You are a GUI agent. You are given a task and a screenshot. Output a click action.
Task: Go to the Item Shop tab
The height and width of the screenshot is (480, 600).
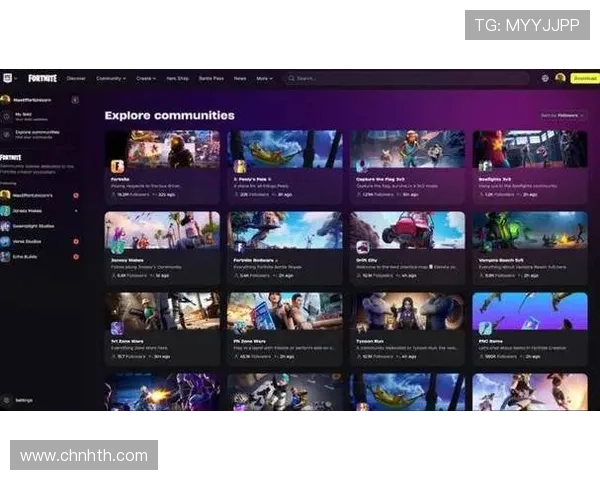tap(177, 78)
